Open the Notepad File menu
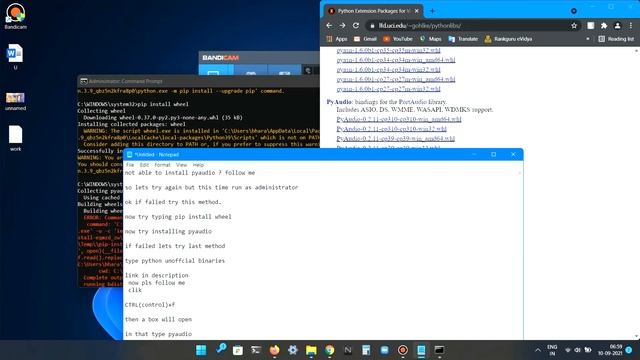 click(130, 165)
